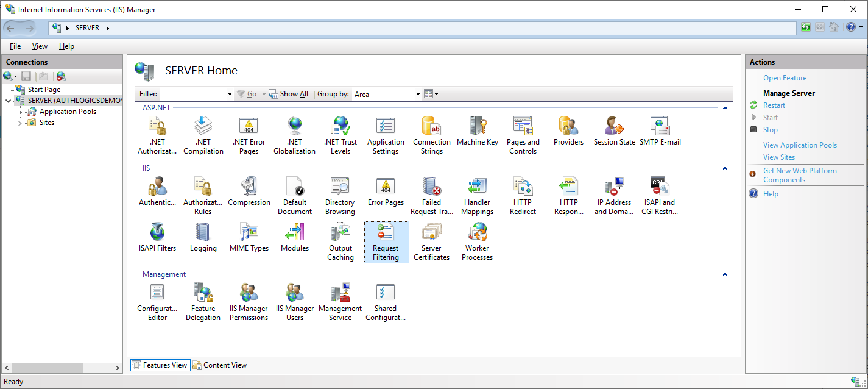The height and width of the screenshot is (389, 868).
Task: Stop the server from Actions
Action: (x=771, y=130)
